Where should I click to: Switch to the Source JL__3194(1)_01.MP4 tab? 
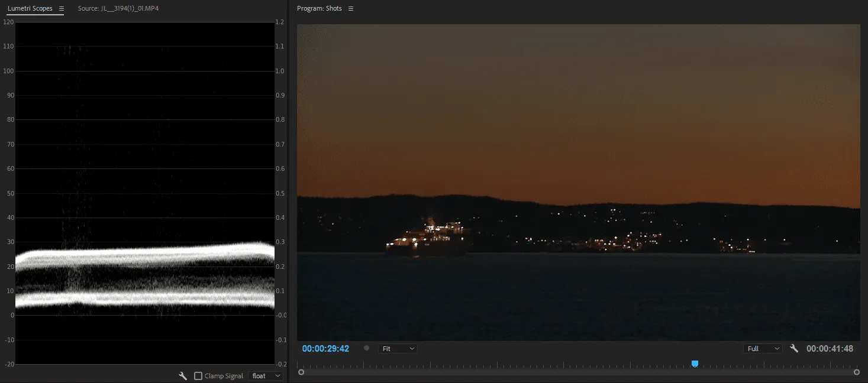coord(118,9)
